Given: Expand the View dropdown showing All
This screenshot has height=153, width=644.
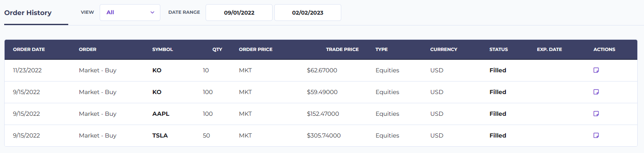Looking at the screenshot, I should click(130, 13).
